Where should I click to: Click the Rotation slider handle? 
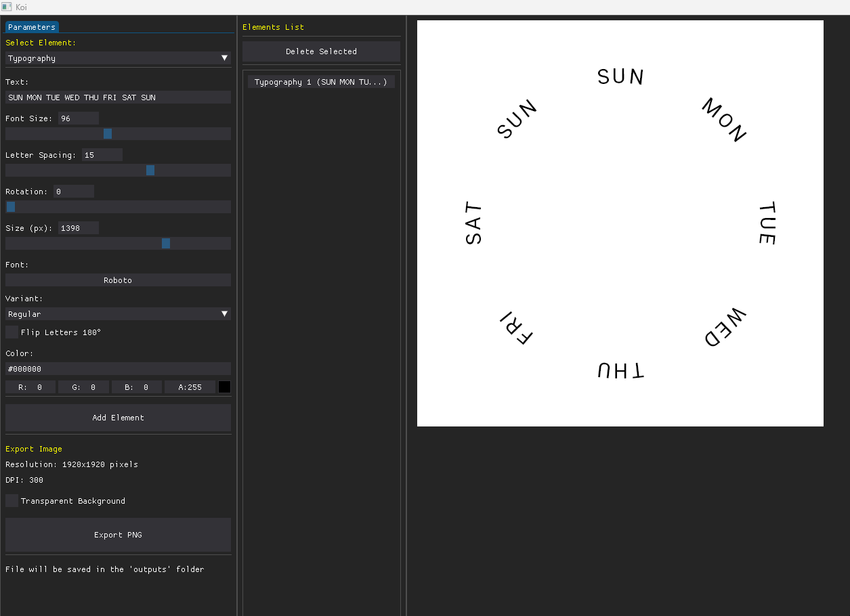[x=11, y=207]
